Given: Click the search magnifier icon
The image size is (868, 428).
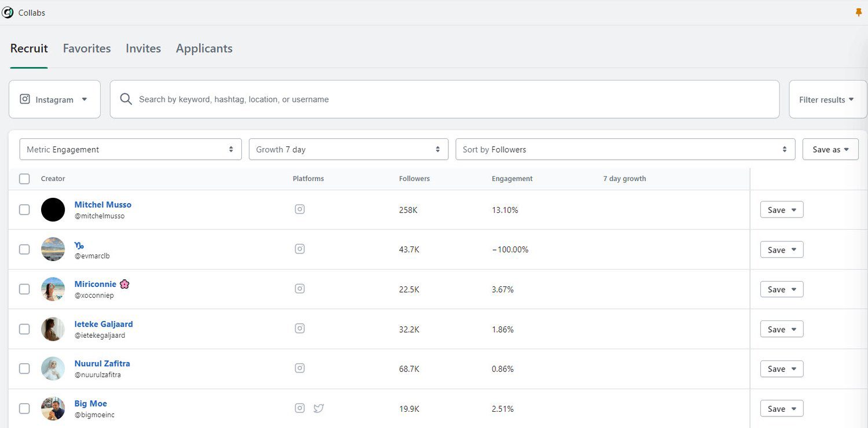Looking at the screenshot, I should click(126, 99).
